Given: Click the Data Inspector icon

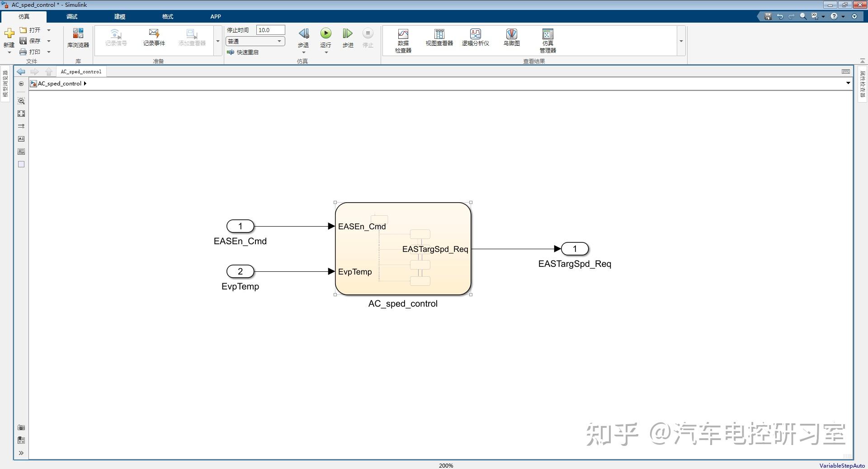Looking at the screenshot, I should pyautogui.click(x=403, y=40).
